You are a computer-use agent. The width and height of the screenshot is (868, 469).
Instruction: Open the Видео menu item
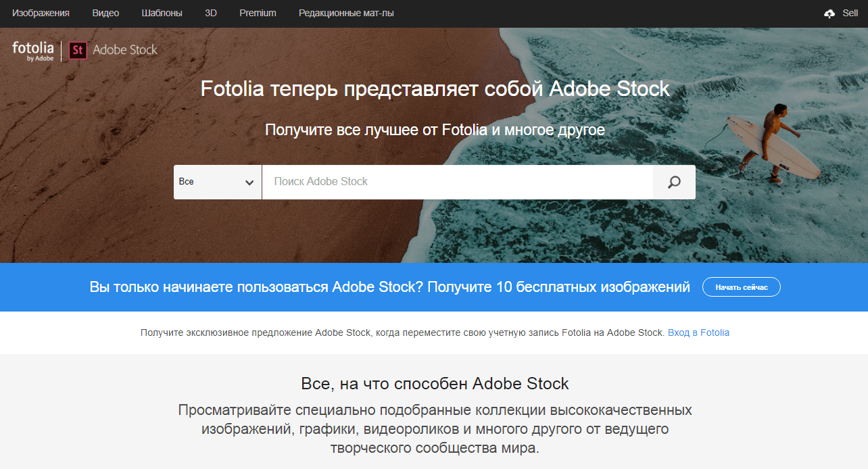(105, 13)
